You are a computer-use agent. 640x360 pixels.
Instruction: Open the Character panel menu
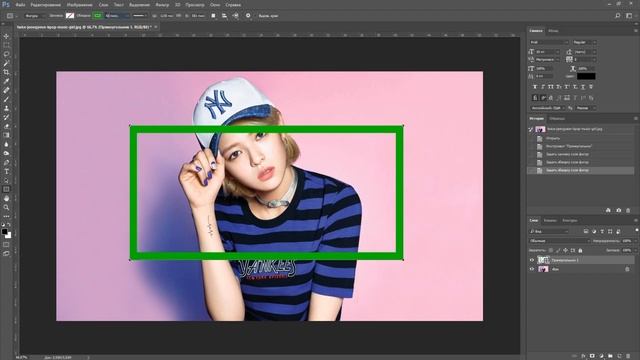[x=636, y=31]
